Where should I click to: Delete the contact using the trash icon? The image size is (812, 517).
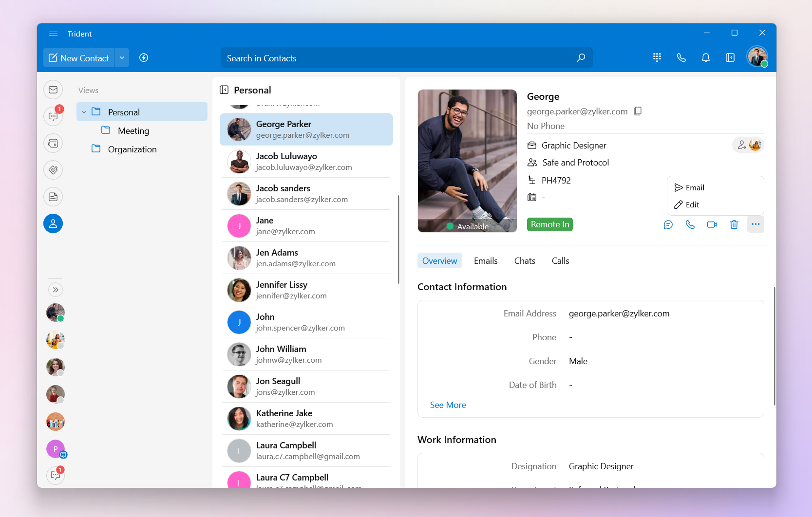[x=734, y=224]
